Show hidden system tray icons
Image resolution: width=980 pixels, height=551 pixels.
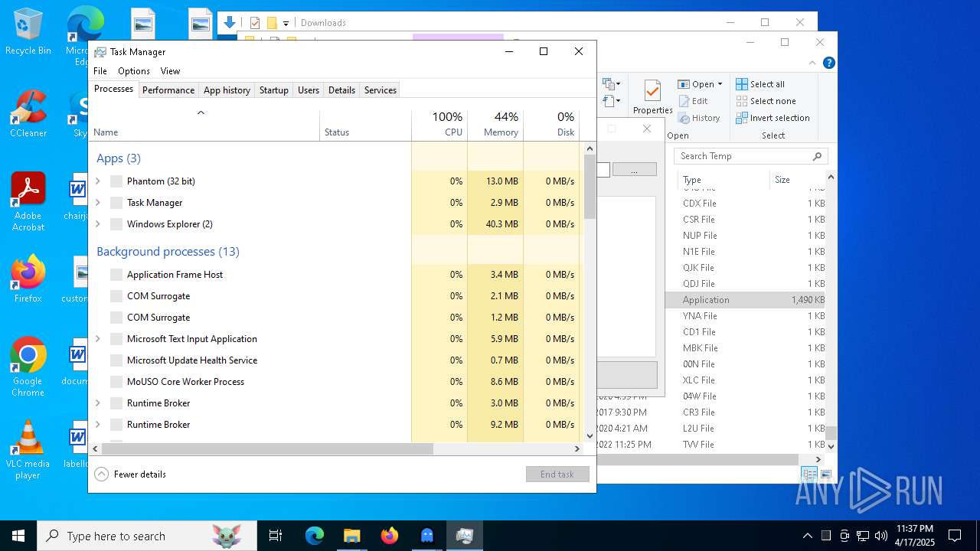[x=807, y=536]
